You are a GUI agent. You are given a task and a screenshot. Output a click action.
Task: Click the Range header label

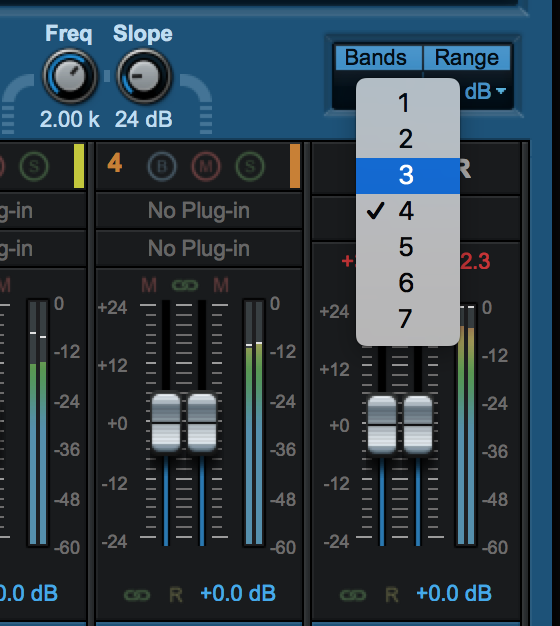pyautogui.click(x=467, y=57)
